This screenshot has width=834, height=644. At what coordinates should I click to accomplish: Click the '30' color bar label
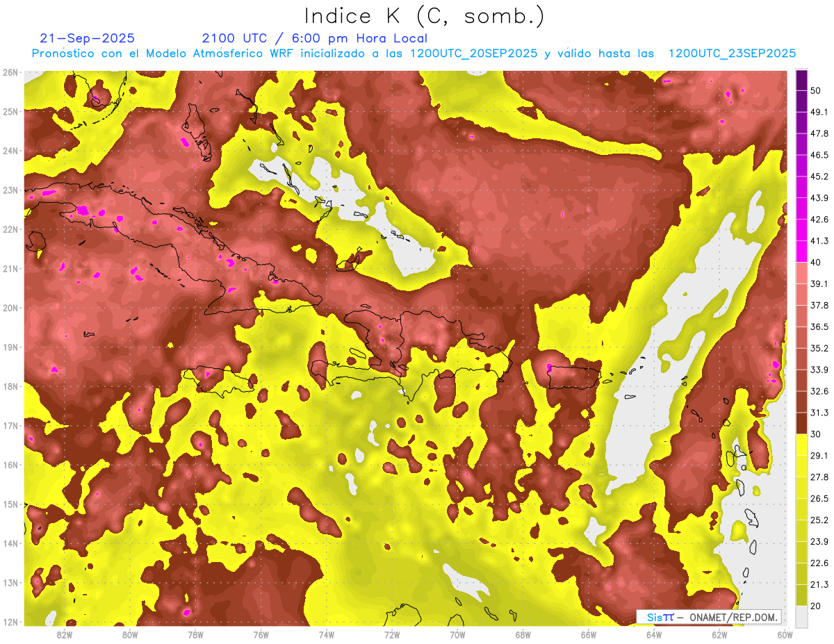point(815,434)
